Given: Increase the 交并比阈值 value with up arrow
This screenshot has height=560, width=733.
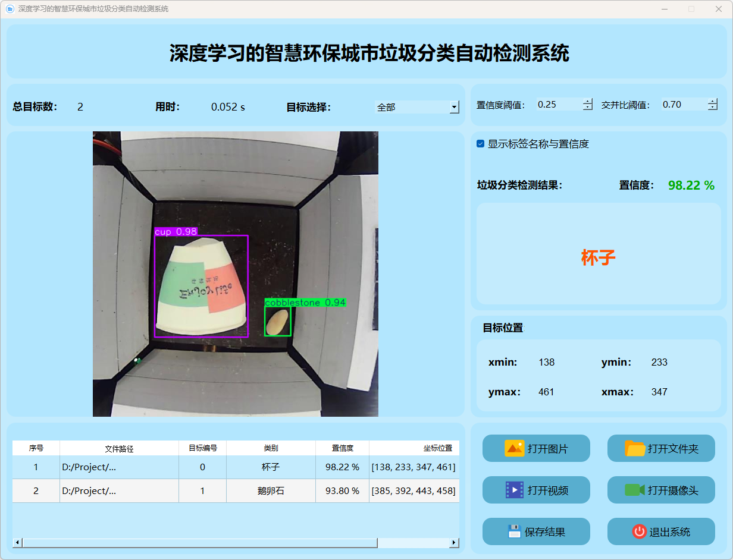Looking at the screenshot, I should [x=713, y=101].
